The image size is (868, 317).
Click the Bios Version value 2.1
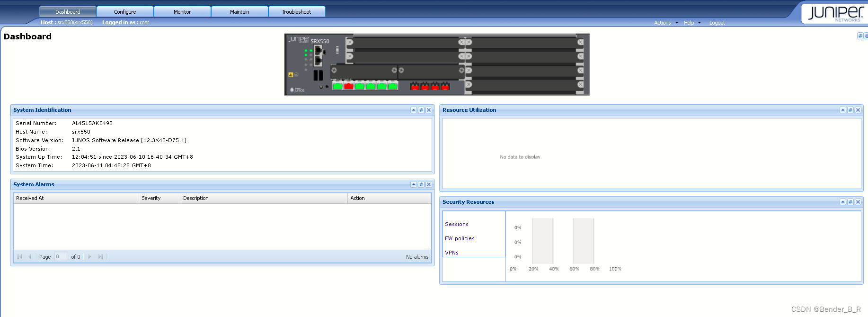pyautogui.click(x=76, y=149)
